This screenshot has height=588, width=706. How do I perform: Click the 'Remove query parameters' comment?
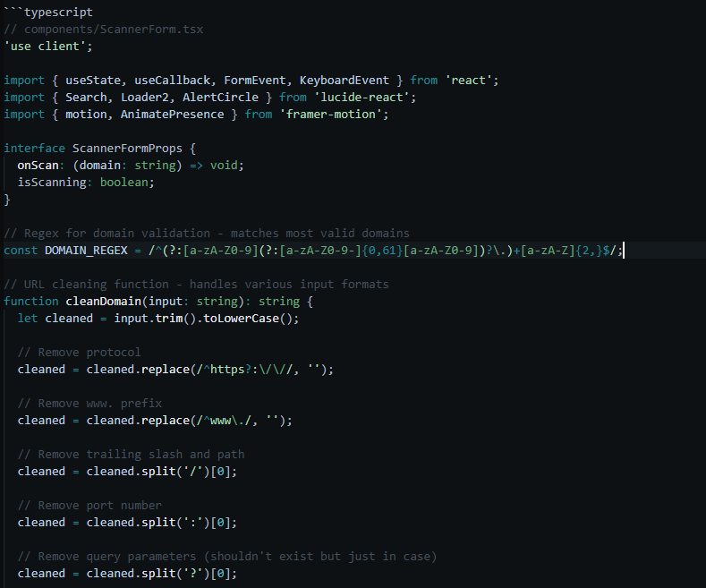pos(227,557)
